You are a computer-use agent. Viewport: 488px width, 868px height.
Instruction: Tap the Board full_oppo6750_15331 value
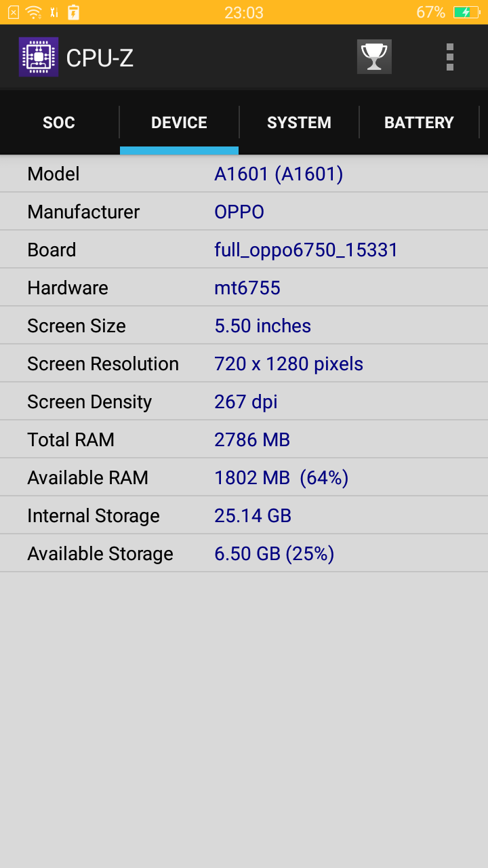coord(306,250)
